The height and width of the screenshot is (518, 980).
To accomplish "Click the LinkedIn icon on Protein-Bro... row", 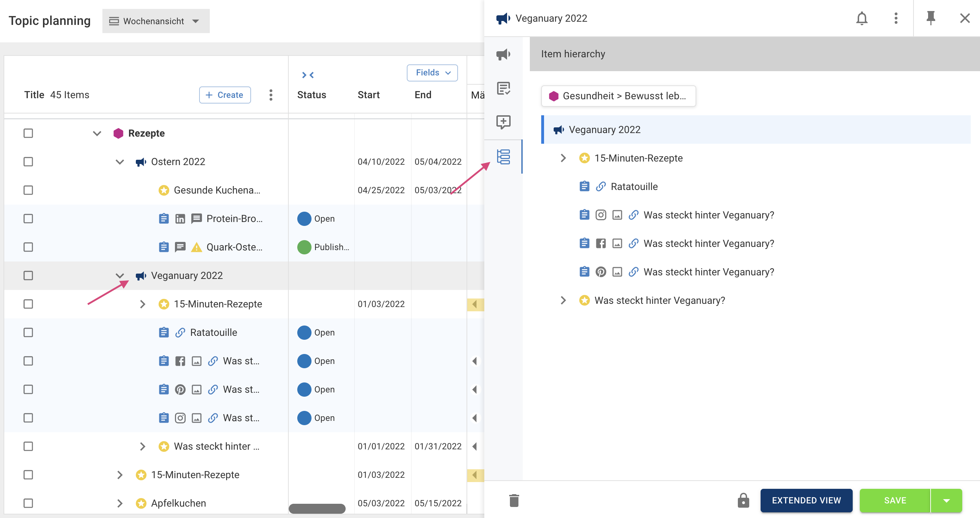I will 180,219.
